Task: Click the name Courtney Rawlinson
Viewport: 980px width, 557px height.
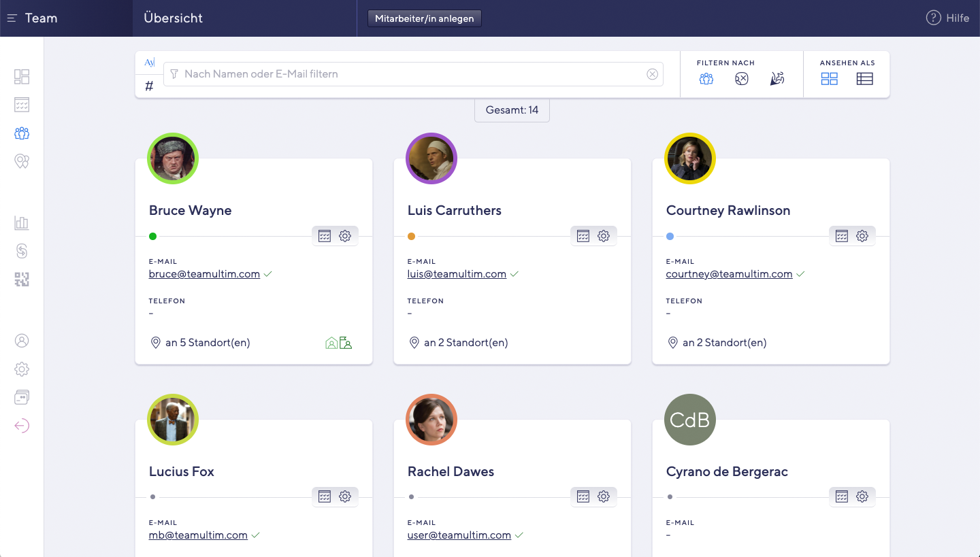Action: point(728,210)
